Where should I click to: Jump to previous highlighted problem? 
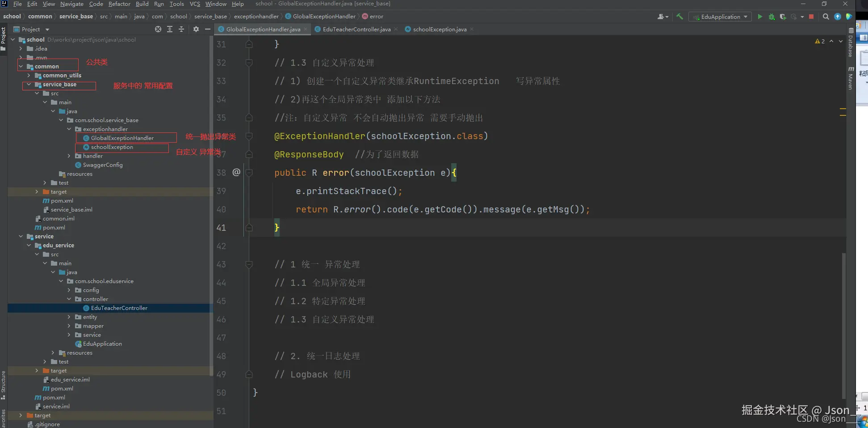coord(831,41)
